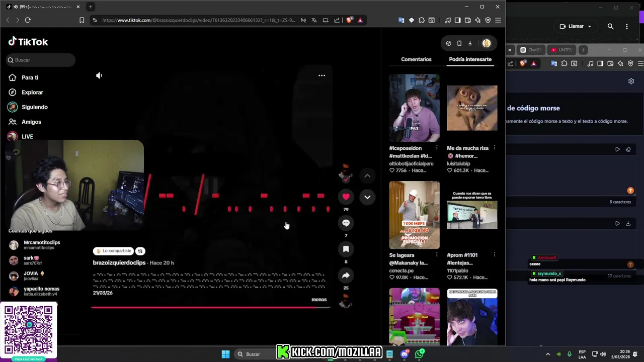Click Brave Shields lion icon
The height and width of the screenshot is (362, 644).
(350, 20)
